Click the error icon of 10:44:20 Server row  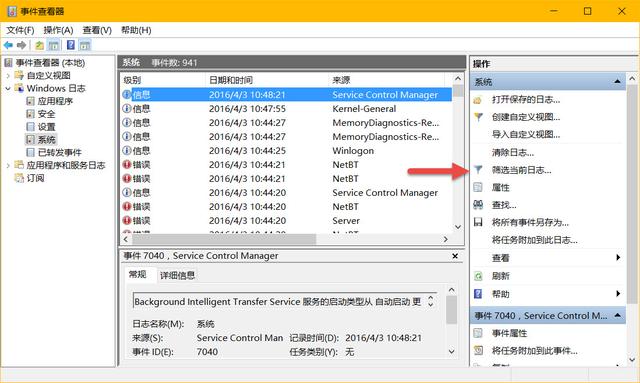[127, 220]
